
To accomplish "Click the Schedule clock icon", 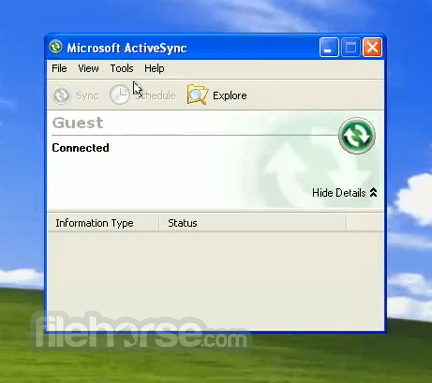I will [120, 95].
